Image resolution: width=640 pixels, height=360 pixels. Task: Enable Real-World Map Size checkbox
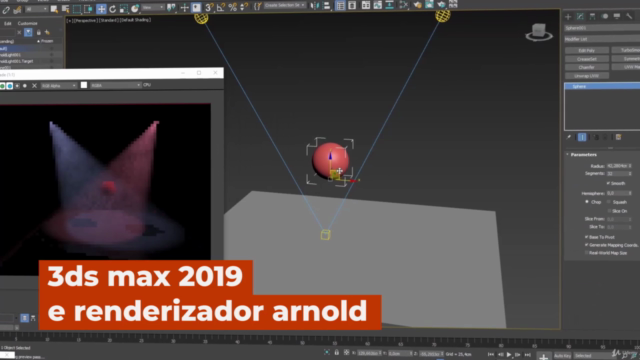[587, 253]
